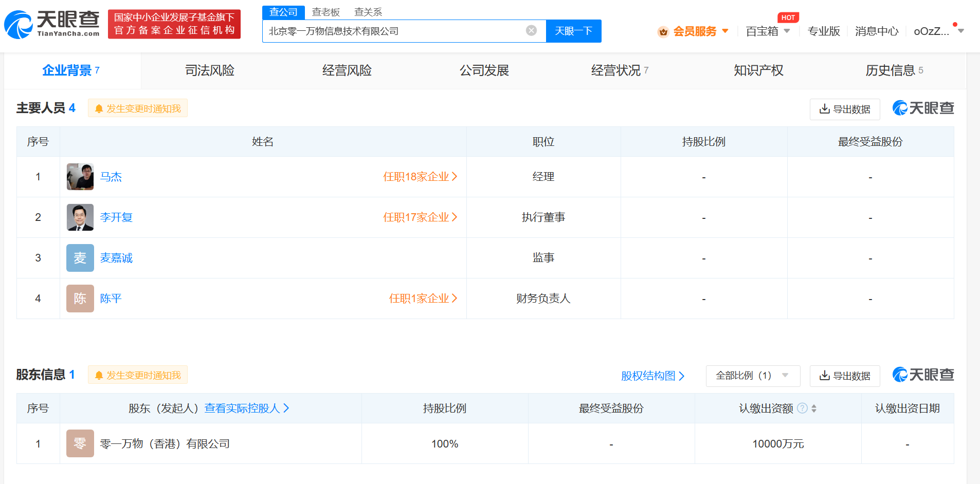This screenshot has width=980, height=484.
Task: Expand 马杰's 任职18家企业 list
Action: click(420, 177)
